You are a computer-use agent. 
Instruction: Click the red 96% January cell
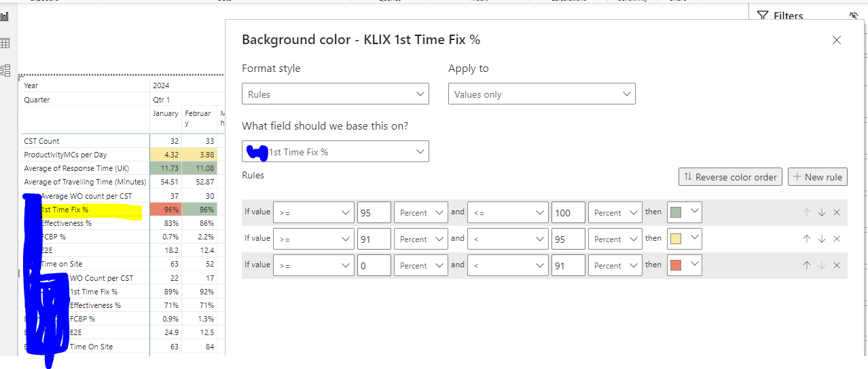coord(166,210)
